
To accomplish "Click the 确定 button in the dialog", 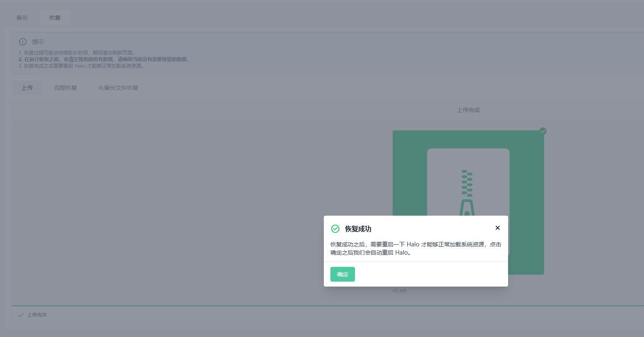I will 342,274.
